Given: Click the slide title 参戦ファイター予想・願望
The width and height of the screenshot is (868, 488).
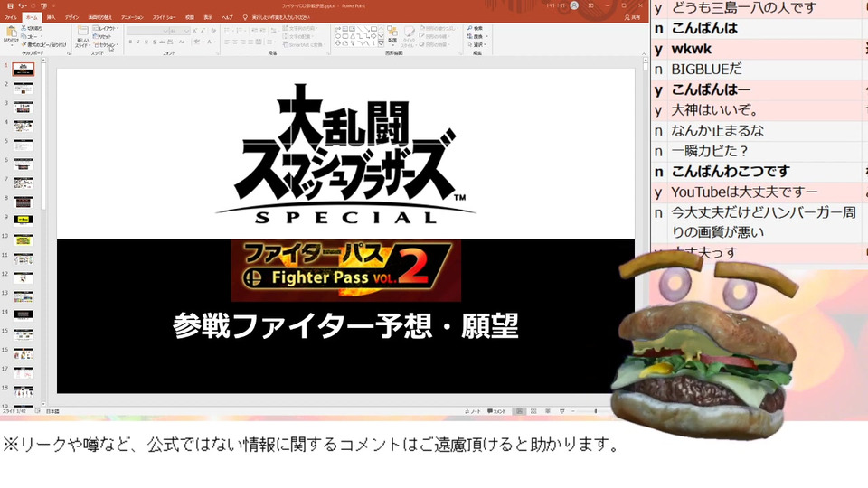Looking at the screenshot, I should (345, 326).
